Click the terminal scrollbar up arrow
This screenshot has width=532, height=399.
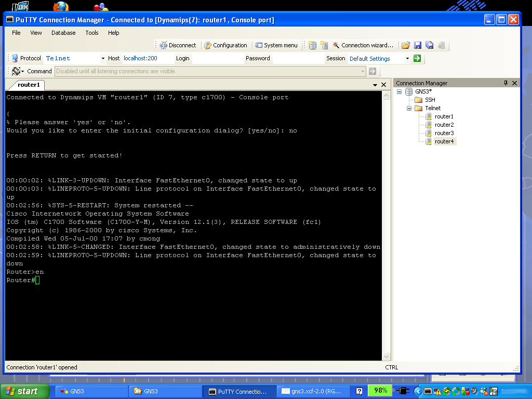[386, 96]
